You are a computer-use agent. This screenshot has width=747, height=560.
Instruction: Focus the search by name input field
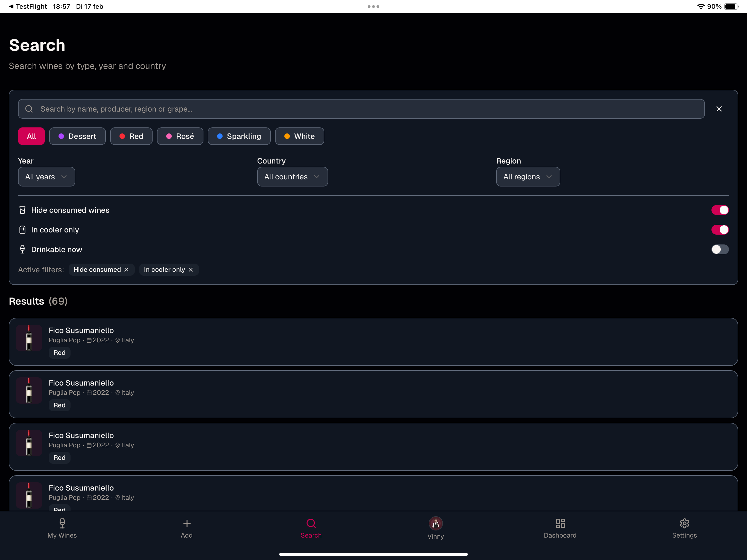click(361, 109)
